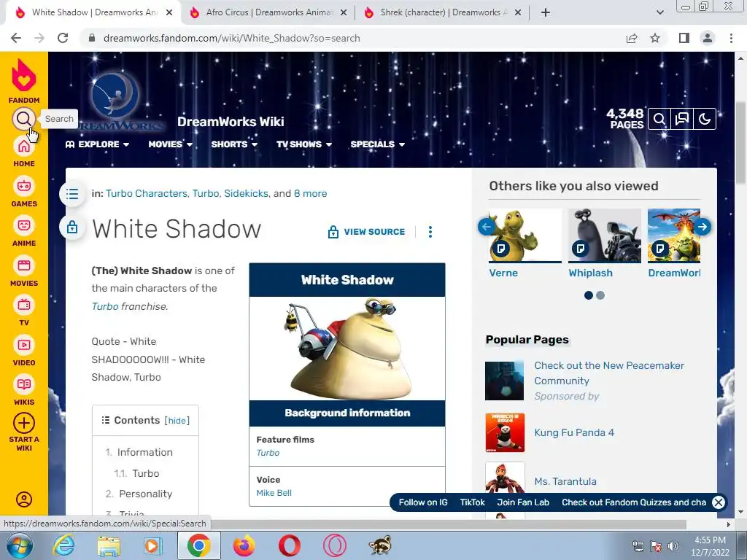The image size is (747, 560).
Task: Go back in Chrome
Action: (16, 38)
